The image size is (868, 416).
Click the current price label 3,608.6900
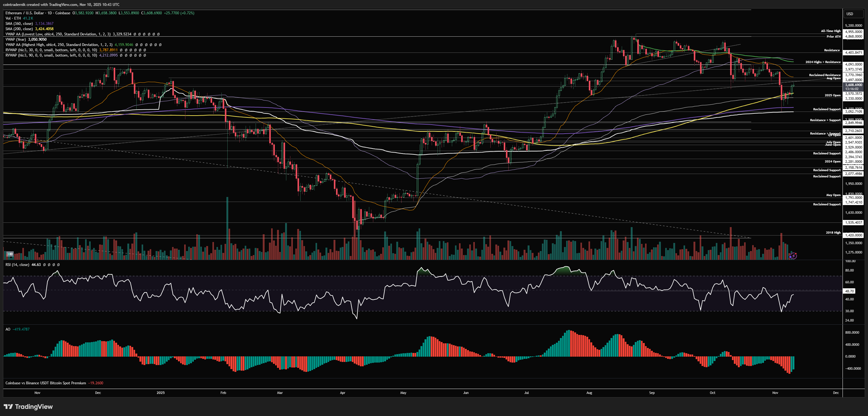click(x=853, y=85)
